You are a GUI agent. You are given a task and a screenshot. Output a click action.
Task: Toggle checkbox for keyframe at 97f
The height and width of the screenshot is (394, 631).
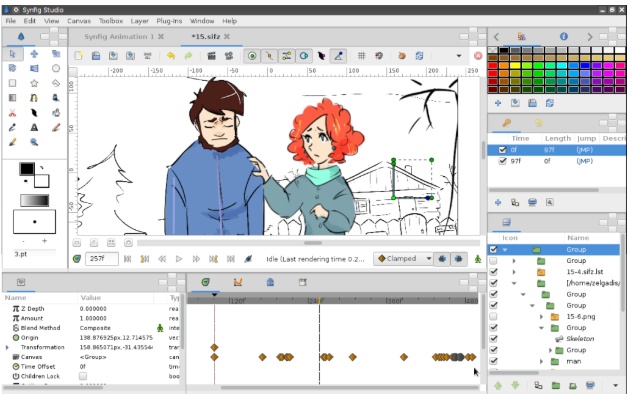coord(502,161)
